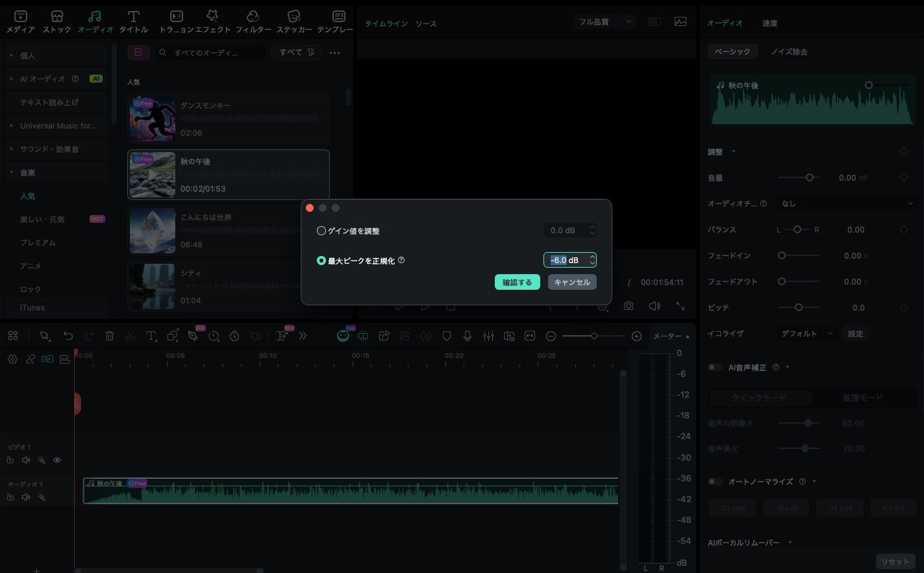
Task: Toggle オートノーマライズ switch
Action: (716, 481)
